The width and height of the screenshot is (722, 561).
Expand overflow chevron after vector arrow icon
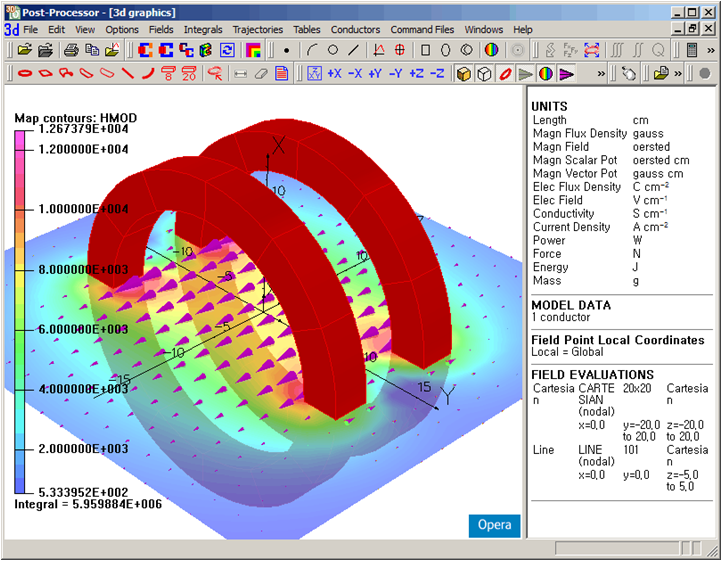tap(600, 74)
